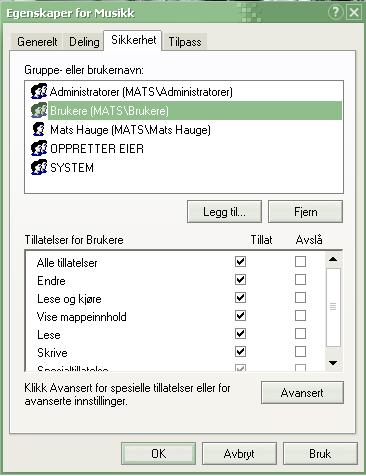Click the permissions list scroll-down arrow
This screenshot has height=476, width=366.
[333, 363]
